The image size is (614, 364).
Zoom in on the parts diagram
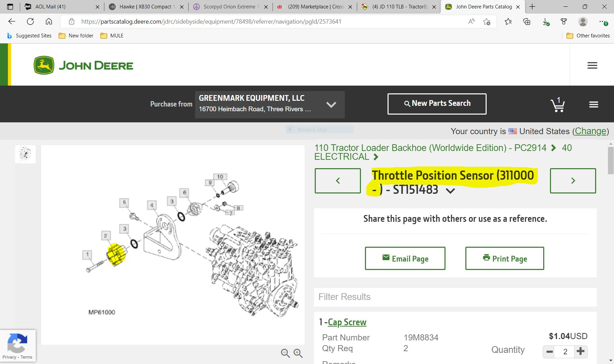click(x=298, y=353)
